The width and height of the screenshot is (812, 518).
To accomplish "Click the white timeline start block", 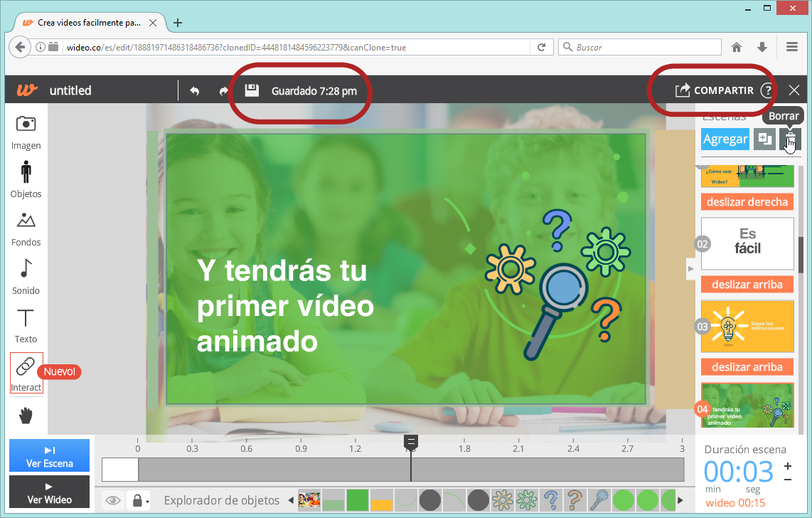I will [x=120, y=470].
